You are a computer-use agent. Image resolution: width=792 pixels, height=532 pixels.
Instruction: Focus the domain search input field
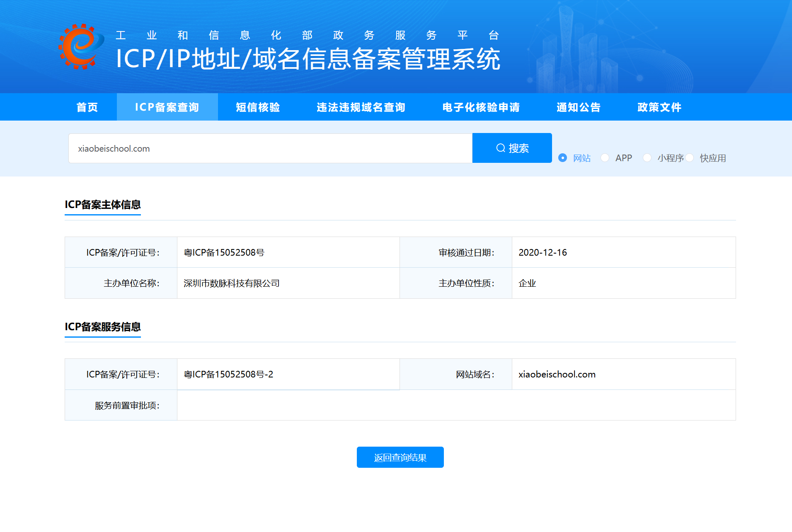pos(270,148)
